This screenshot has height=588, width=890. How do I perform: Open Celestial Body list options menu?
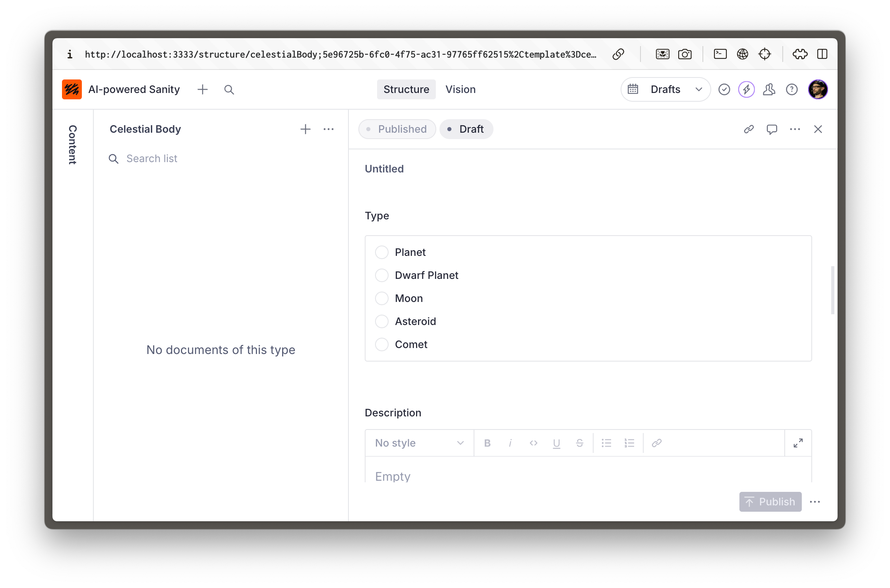click(329, 129)
